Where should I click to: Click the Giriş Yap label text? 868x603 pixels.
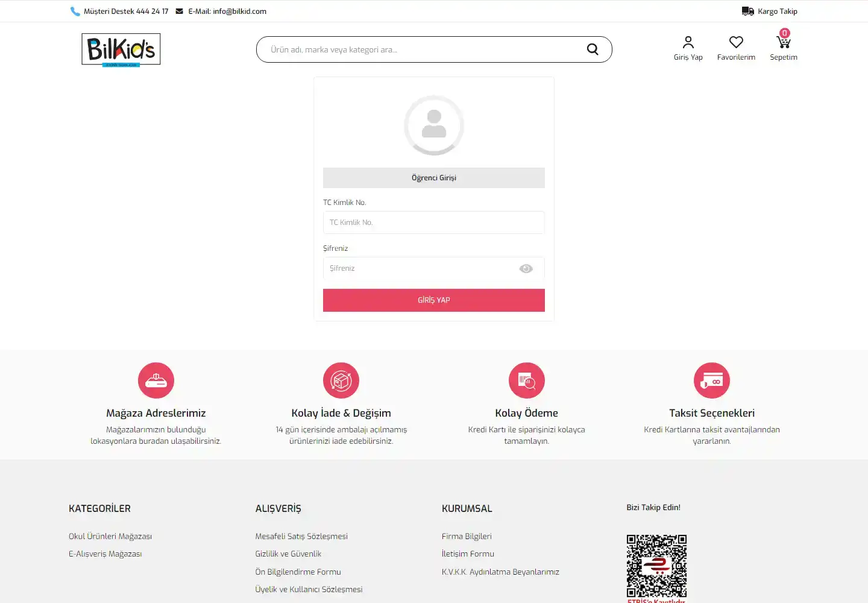pyautogui.click(x=688, y=57)
